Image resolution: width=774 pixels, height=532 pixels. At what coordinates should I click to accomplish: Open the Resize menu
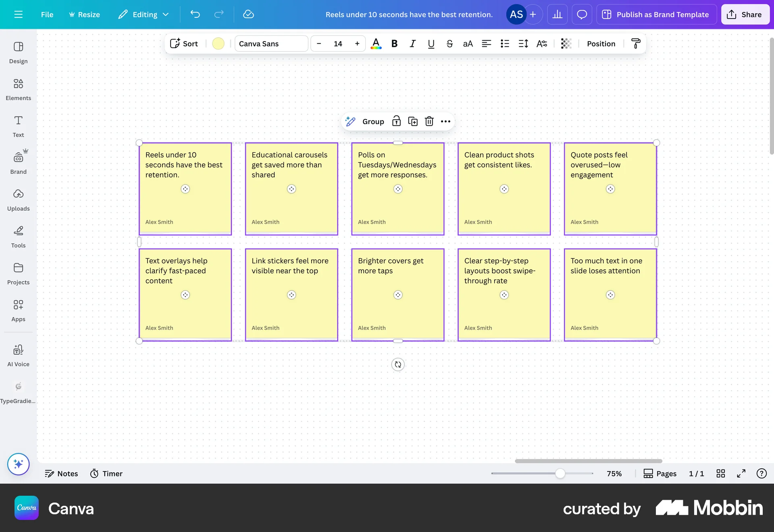click(84, 14)
